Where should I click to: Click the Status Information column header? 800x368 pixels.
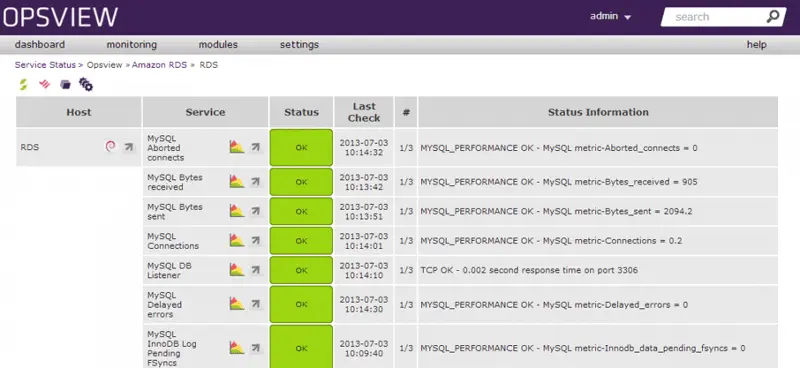pos(598,112)
